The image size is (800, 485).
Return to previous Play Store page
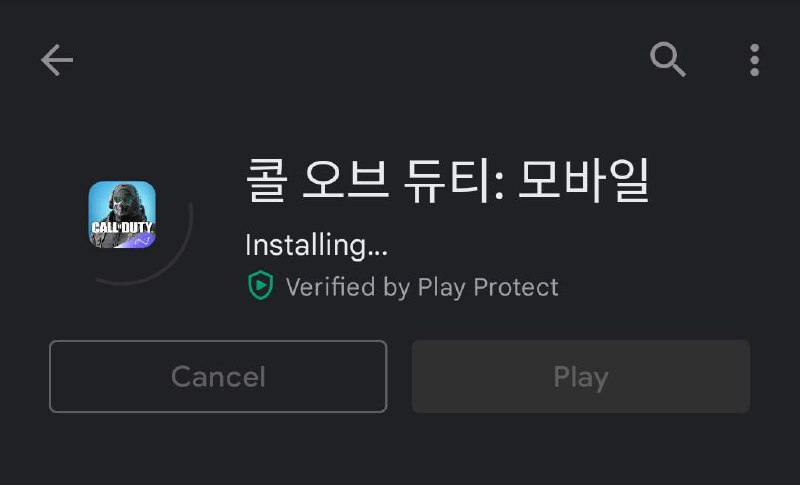pyautogui.click(x=57, y=60)
